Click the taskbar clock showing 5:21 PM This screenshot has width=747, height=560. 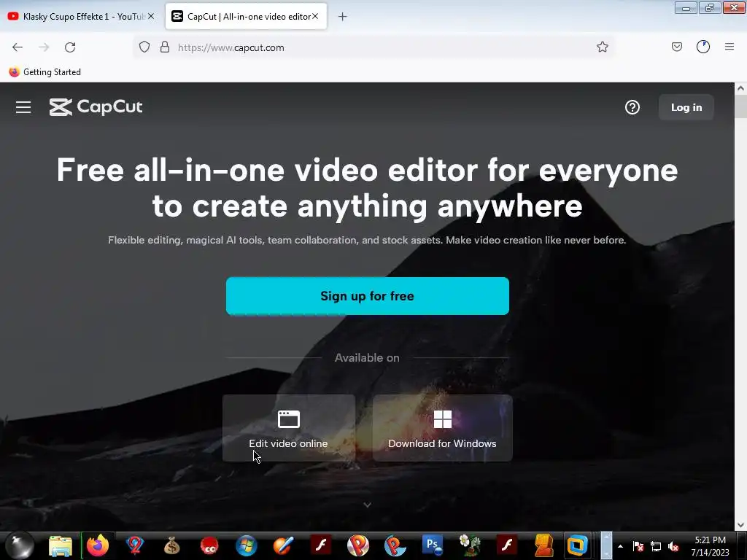click(x=710, y=546)
